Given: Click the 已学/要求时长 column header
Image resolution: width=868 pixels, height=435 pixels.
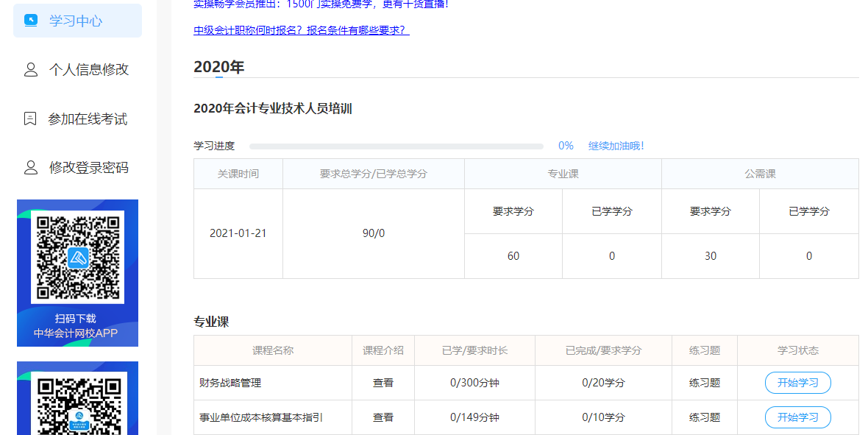Looking at the screenshot, I should coord(474,351).
